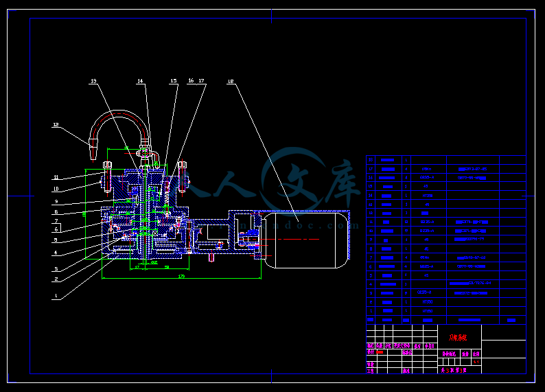This screenshot has width=545, height=392.
Task: Click the magenta 设计 label in title block
Action: pos(371,352)
